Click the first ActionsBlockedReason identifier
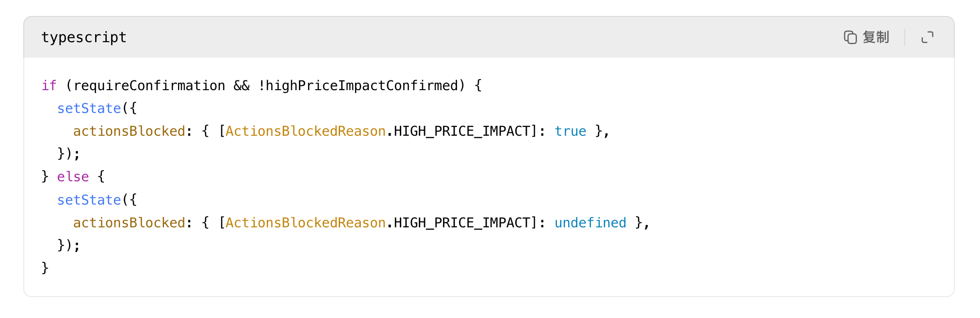 306,131
